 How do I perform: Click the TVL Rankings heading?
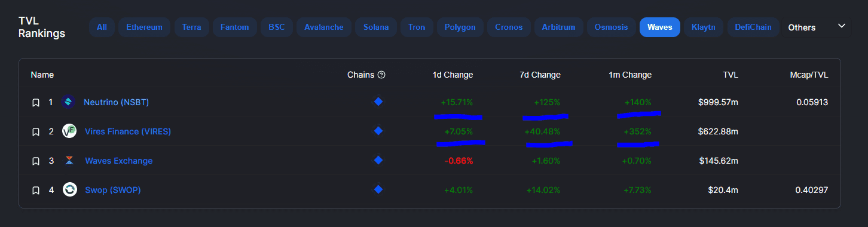pyautogui.click(x=42, y=27)
